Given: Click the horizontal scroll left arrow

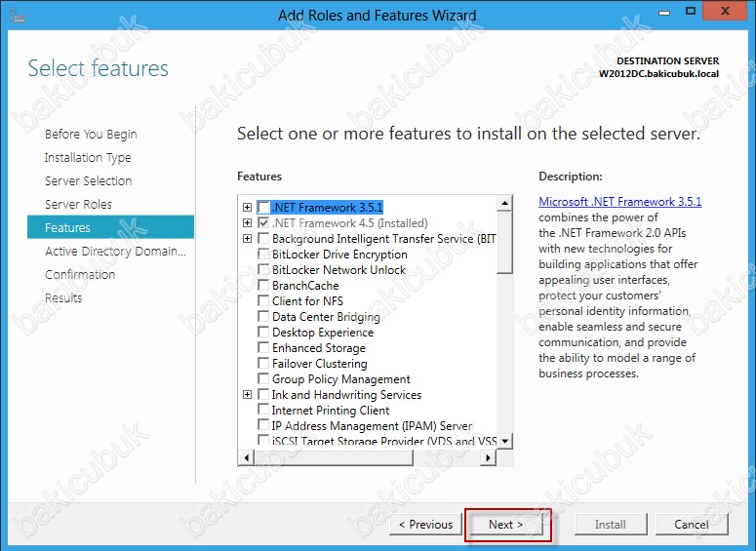Looking at the screenshot, I should coord(247,457).
